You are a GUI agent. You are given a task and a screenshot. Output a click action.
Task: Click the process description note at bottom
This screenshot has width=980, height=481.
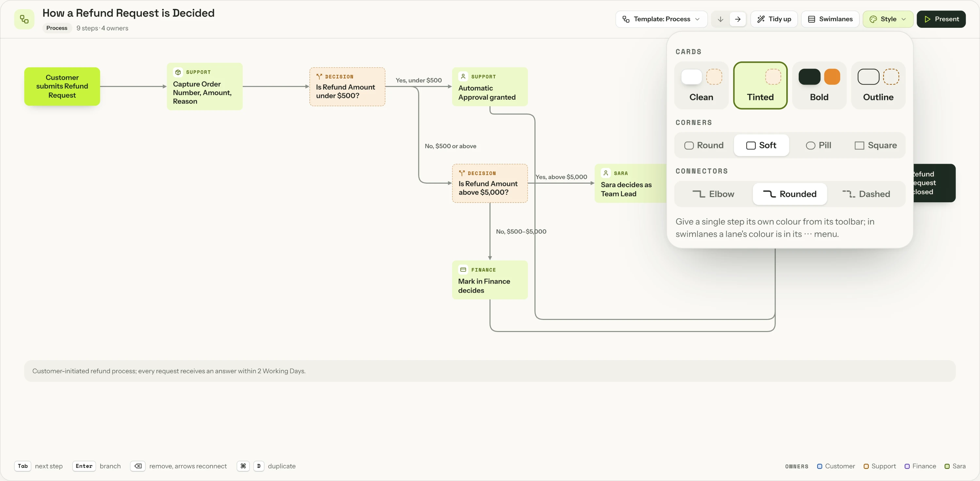(x=490, y=371)
